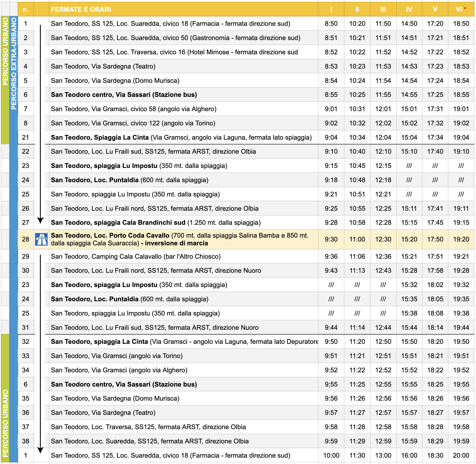This screenshot has height=464, width=476.
Task: Click column header IV
Action: pyautogui.click(x=409, y=10)
